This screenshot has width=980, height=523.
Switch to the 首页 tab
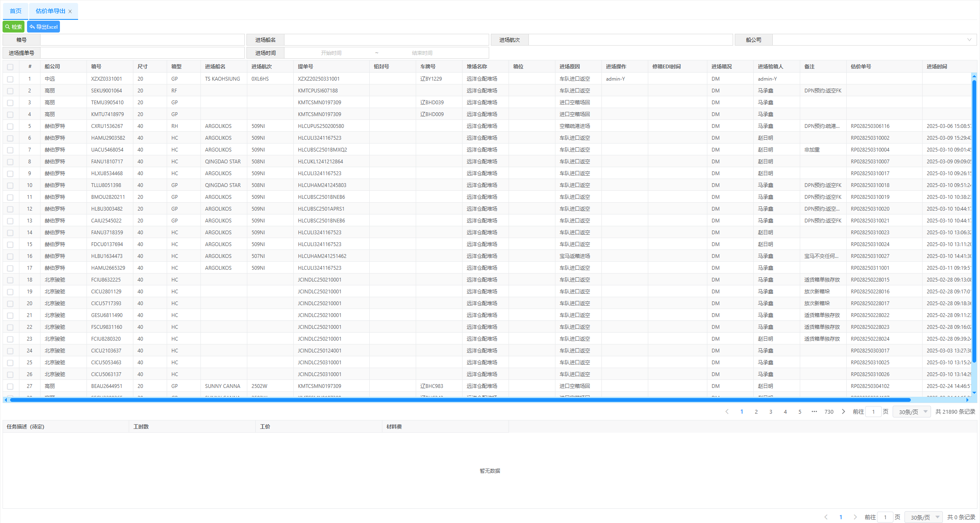(x=16, y=11)
